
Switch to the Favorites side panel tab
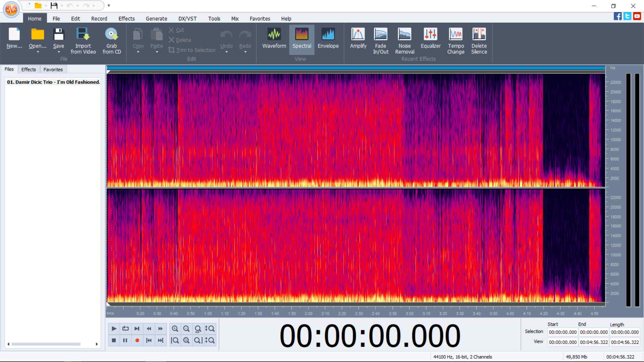[53, 69]
